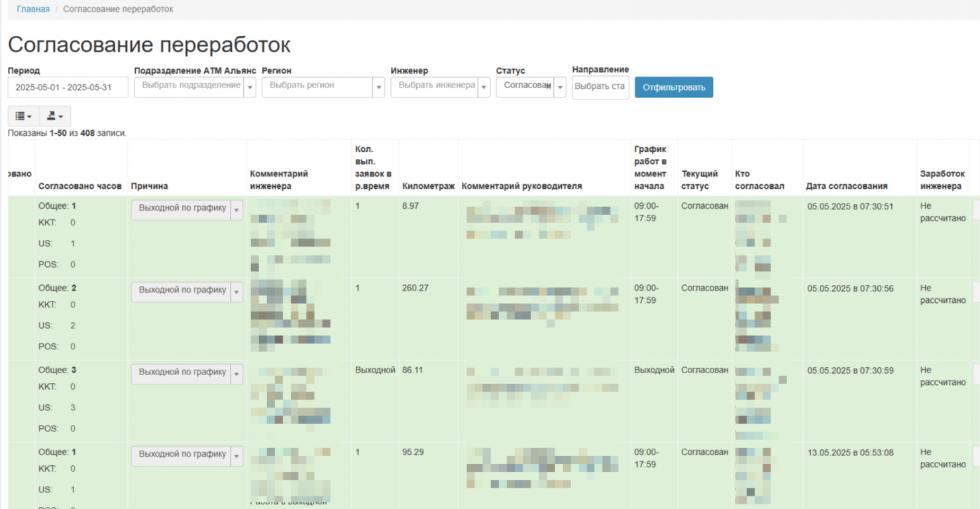Click the Согласовано часов column header

(80, 186)
